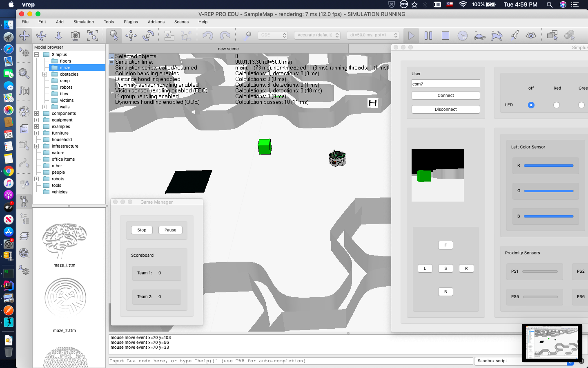Screen dimensions: 588x368
Task: Activate the click selection tool
Action: [114, 36]
